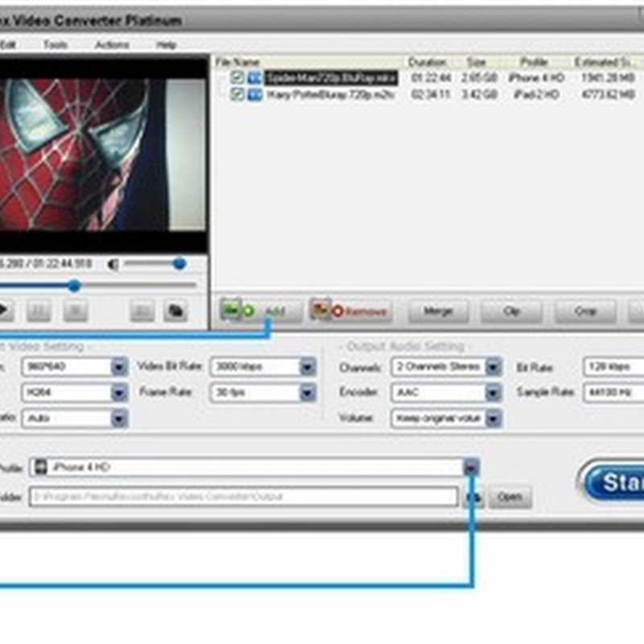
Task: Open the Auto aspect ratio dropdown
Action: pos(119,419)
